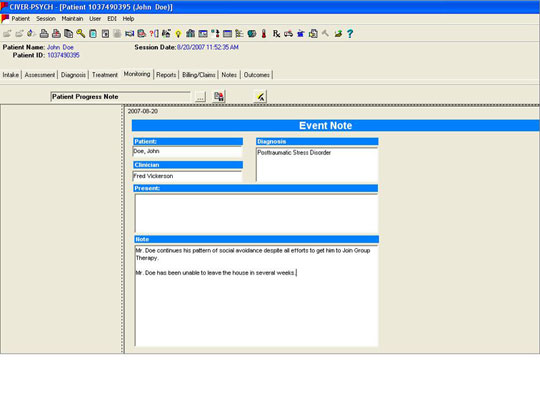Switch to the Notes tab
540x396 pixels.
229,75
